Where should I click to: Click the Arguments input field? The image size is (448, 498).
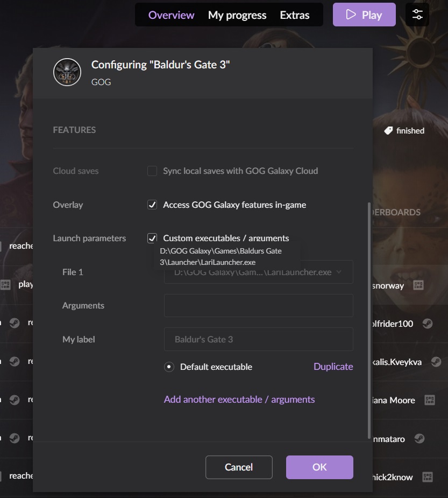(x=258, y=306)
